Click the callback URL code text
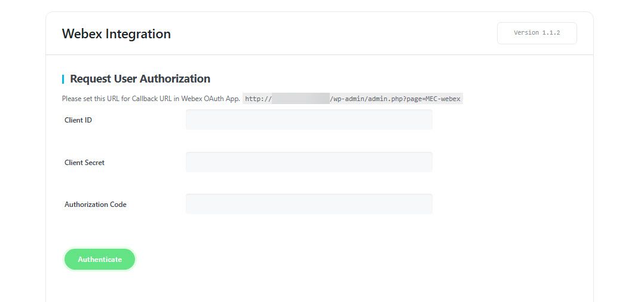This screenshot has height=302, width=644. tap(353, 99)
